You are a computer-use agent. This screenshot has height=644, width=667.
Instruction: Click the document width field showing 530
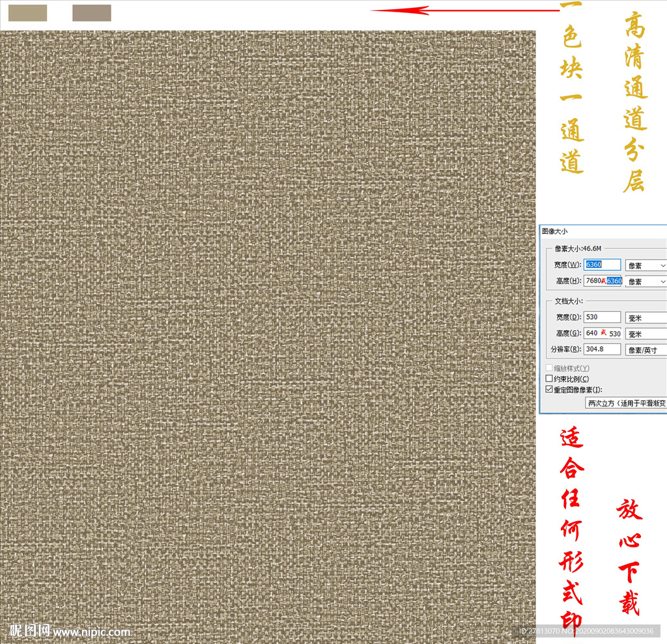coord(602,317)
